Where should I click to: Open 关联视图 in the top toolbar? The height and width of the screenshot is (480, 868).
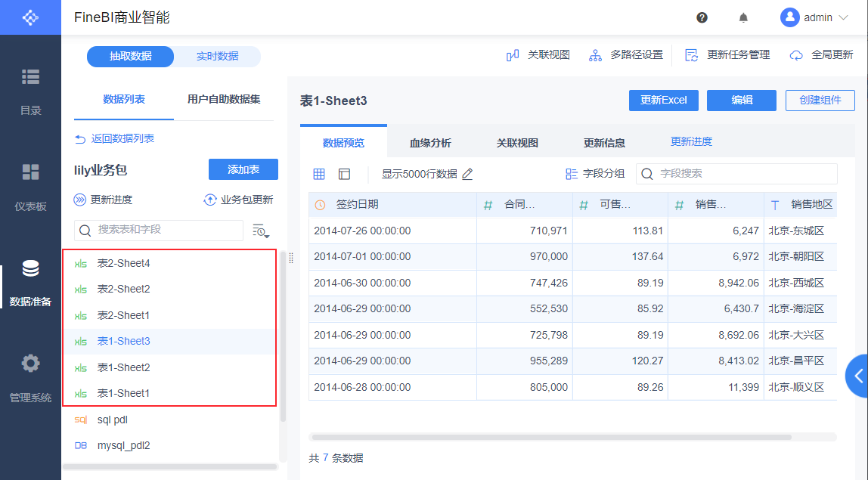coord(538,55)
